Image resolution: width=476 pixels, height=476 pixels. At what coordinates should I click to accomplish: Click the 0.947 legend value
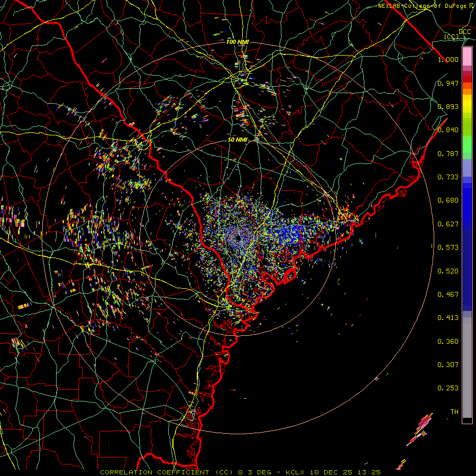pyautogui.click(x=448, y=83)
